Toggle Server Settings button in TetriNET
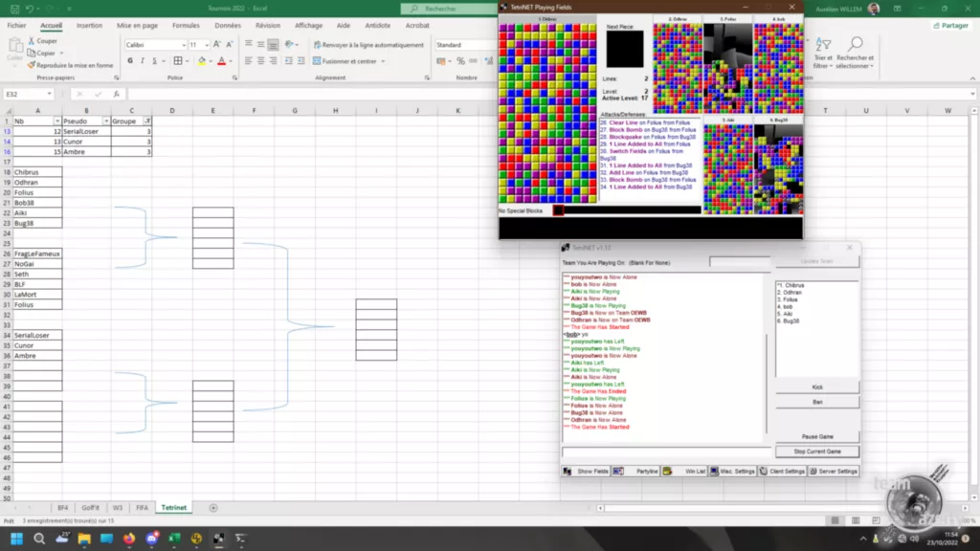This screenshot has width=980, height=551. (x=834, y=471)
